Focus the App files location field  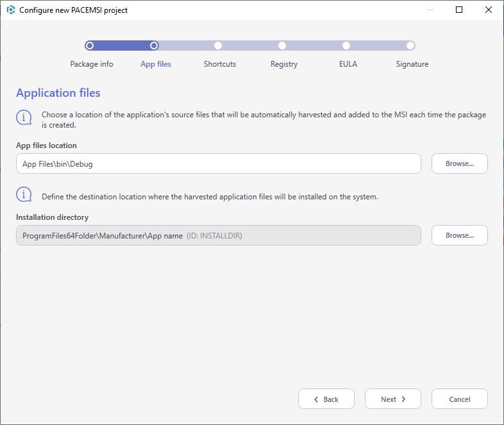[x=219, y=163]
